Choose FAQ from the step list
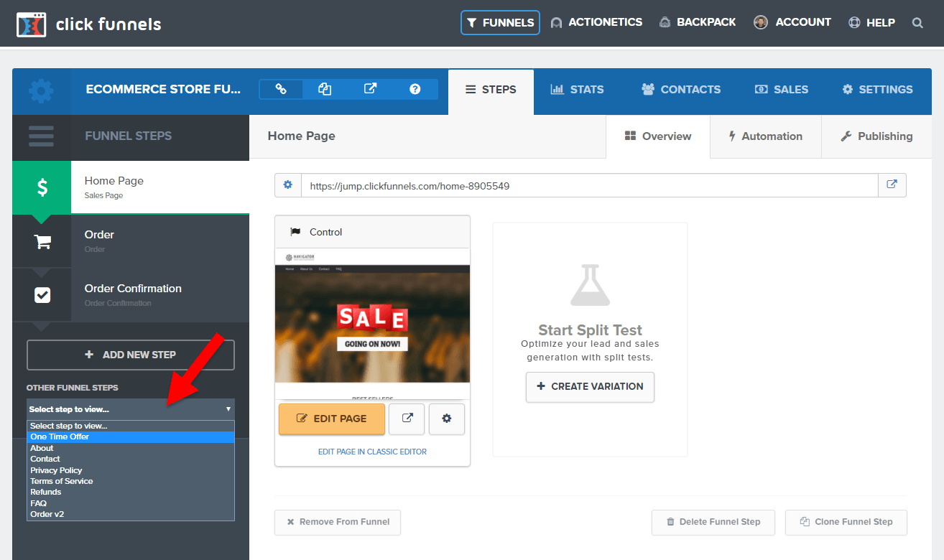 [131, 503]
